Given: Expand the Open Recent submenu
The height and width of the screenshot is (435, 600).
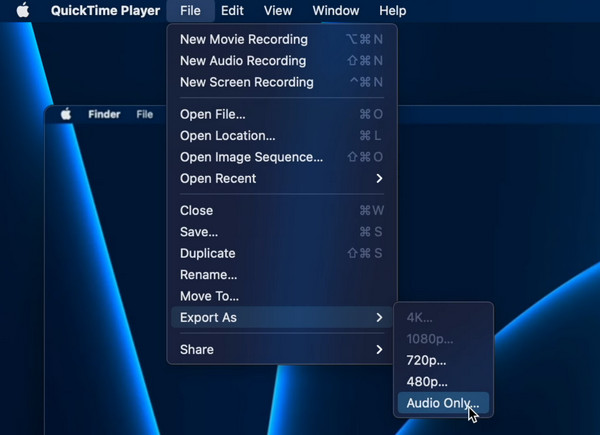Looking at the screenshot, I should point(282,179).
